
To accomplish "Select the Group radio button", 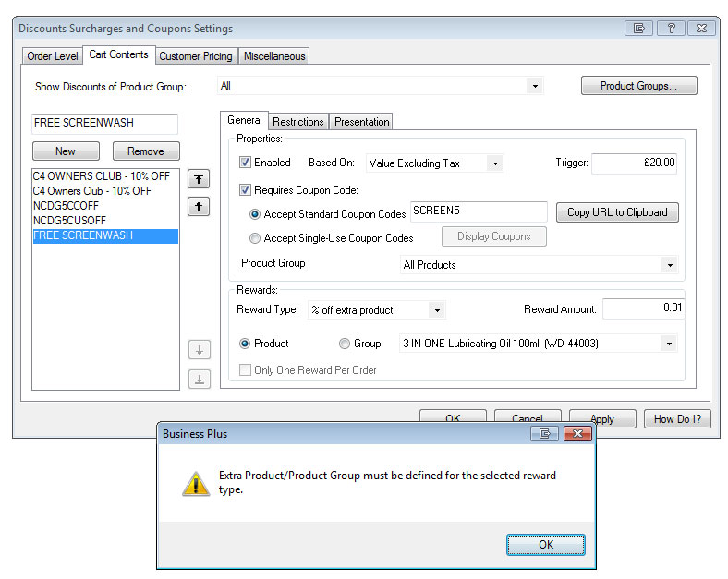I will tap(345, 344).
